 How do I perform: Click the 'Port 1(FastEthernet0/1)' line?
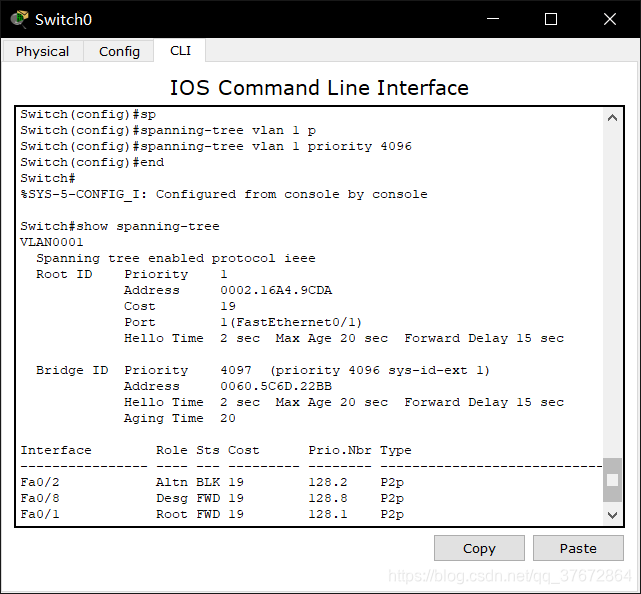coord(243,323)
